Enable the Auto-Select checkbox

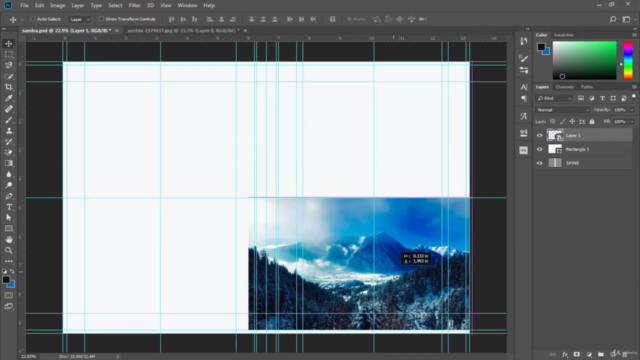pos(33,19)
